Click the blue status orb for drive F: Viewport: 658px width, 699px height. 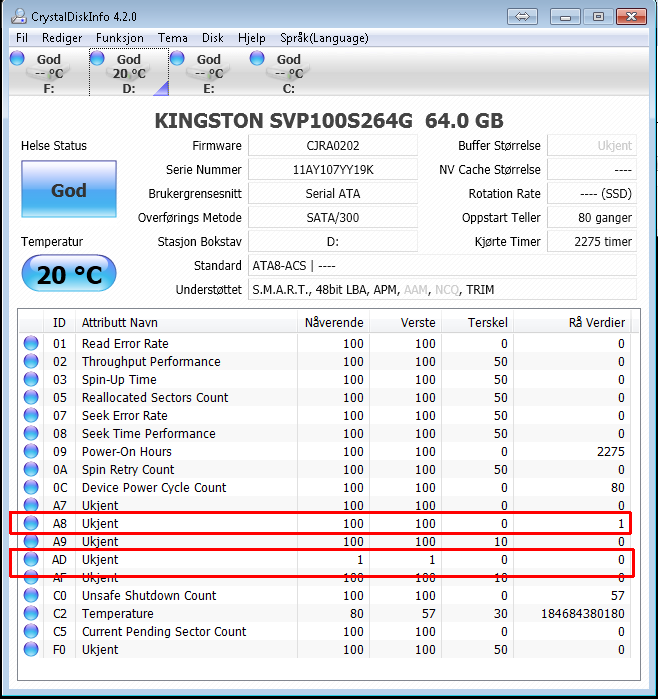pos(18,58)
